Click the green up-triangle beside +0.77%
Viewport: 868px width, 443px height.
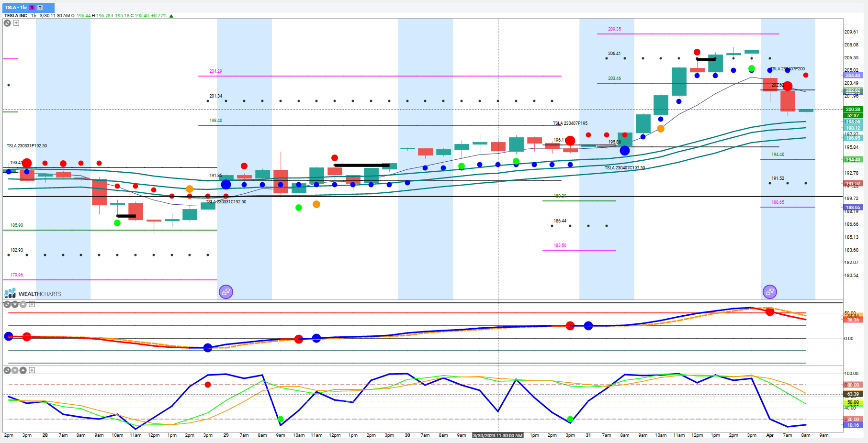(x=171, y=16)
